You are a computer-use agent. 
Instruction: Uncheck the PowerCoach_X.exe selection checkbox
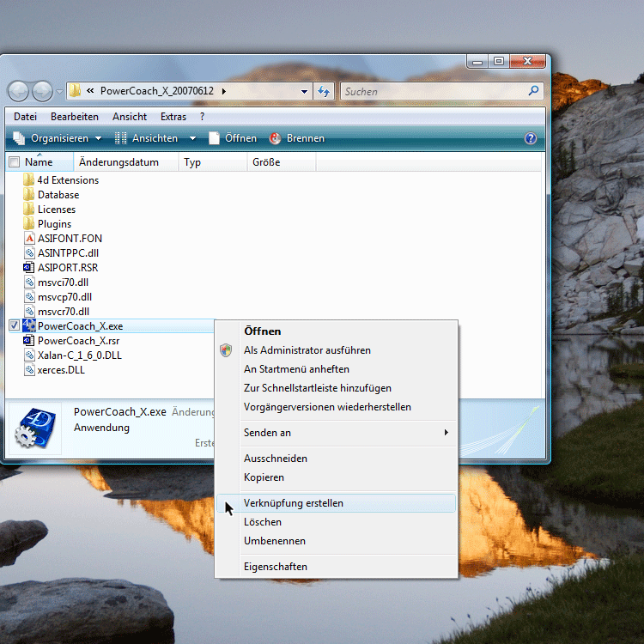click(x=15, y=325)
